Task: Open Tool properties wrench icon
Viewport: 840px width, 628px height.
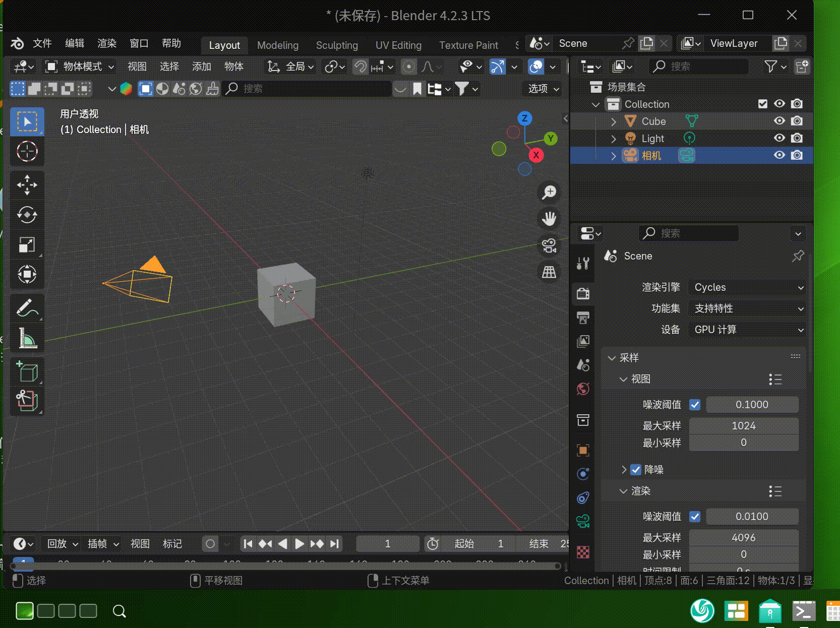Action: (583, 263)
